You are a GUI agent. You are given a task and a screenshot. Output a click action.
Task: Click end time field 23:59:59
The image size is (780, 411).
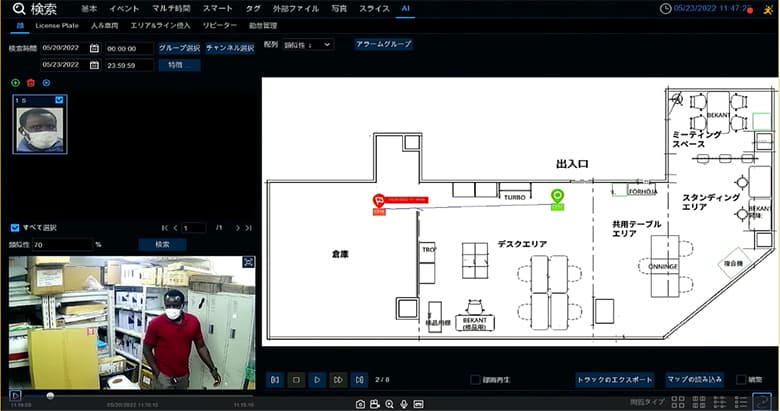[x=129, y=65]
